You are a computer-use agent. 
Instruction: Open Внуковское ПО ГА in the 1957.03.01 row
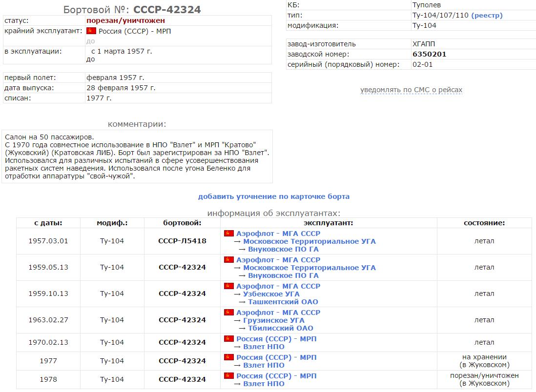click(x=283, y=249)
